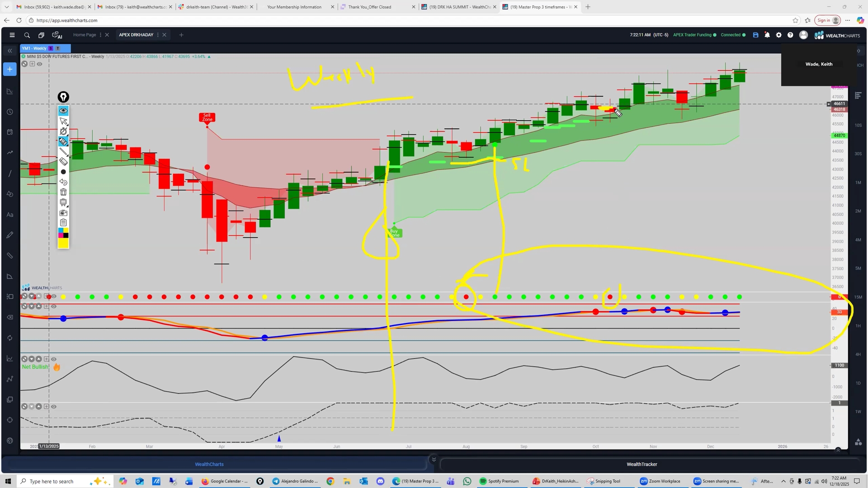Open Spotify Premium from Windows taskbar

[x=499, y=481]
